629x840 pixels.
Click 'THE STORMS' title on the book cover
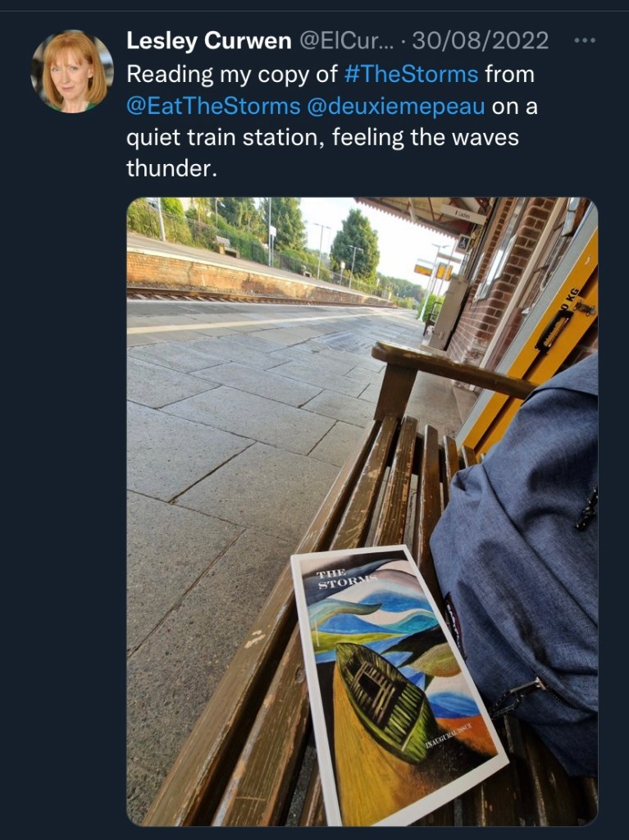tap(346, 579)
